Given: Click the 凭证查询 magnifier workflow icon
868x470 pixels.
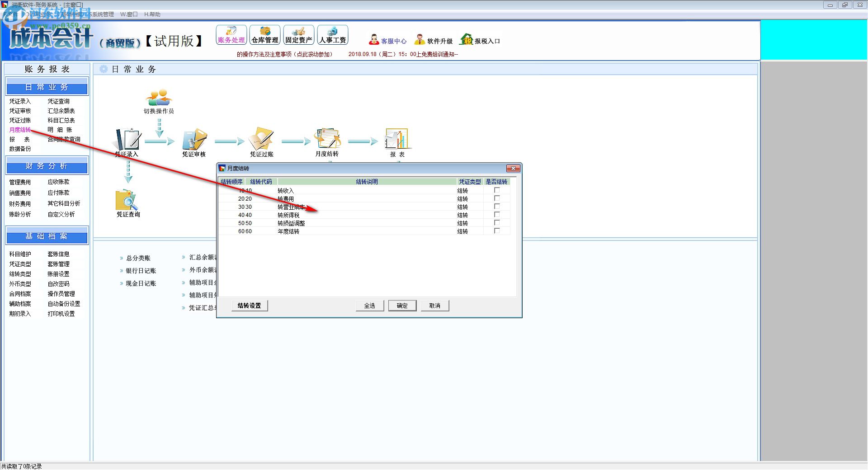Looking at the screenshot, I should (128, 203).
